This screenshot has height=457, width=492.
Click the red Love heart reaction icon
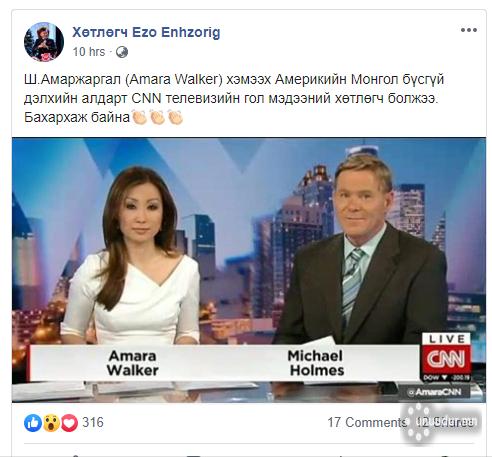(69, 423)
